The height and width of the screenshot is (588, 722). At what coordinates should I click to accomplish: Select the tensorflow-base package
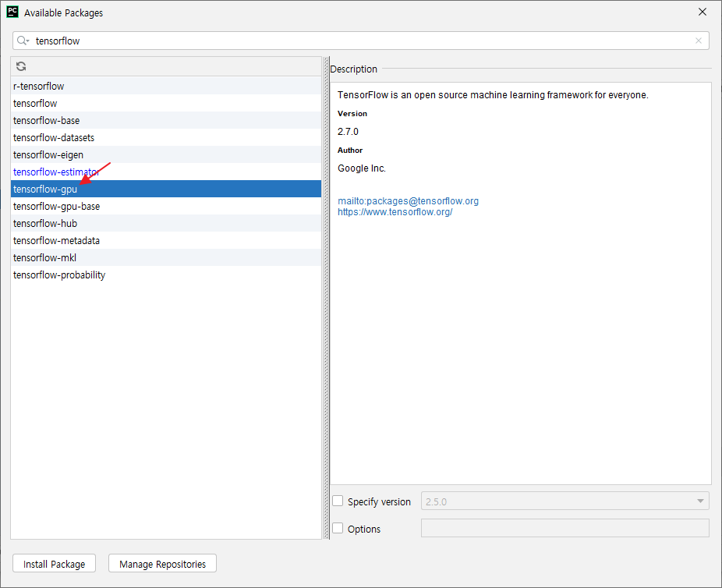(166, 120)
